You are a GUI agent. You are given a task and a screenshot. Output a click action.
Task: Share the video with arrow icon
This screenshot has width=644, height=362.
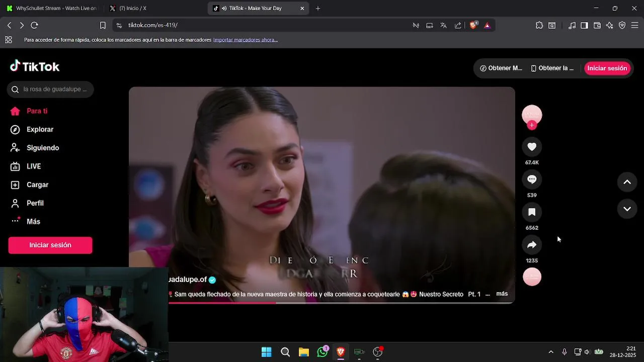click(x=532, y=245)
